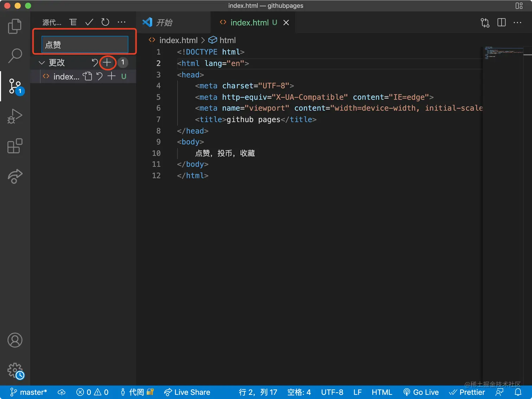Open the Run and Debug view
Screen dimensions: 532x399
pos(15,116)
